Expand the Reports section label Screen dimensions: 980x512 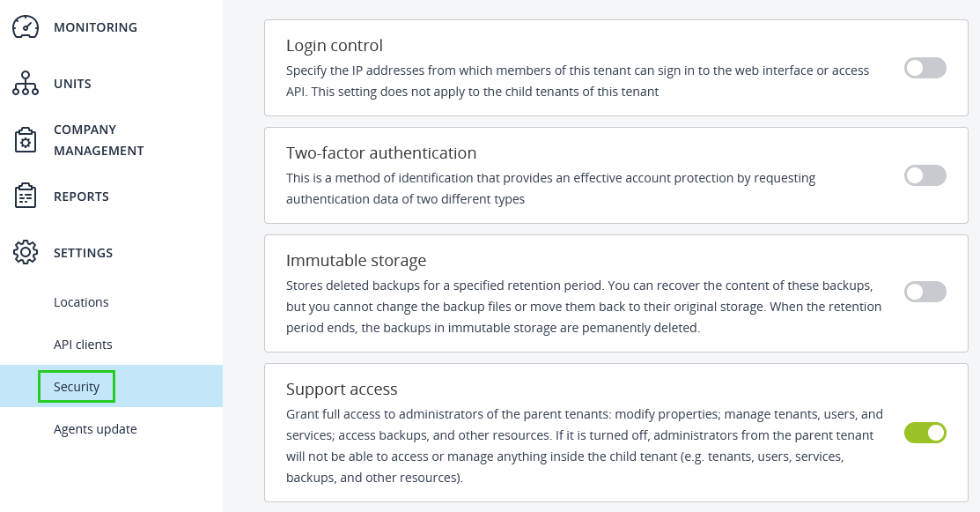coord(81,197)
